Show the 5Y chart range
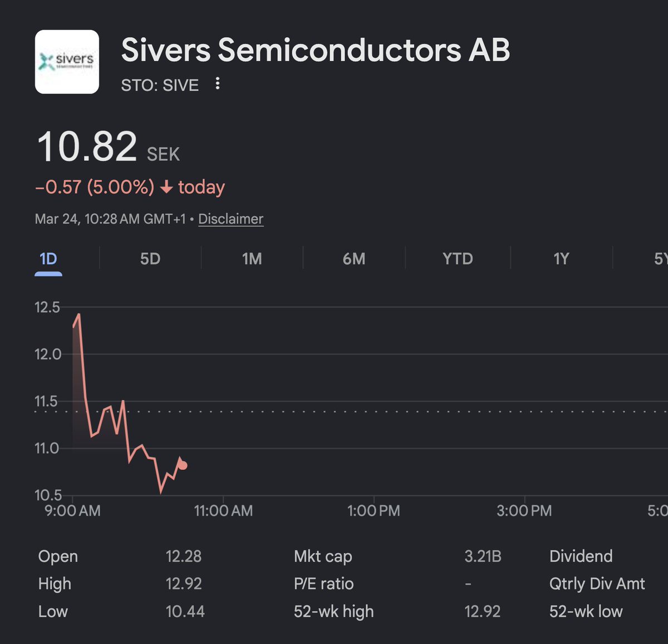 [660, 259]
